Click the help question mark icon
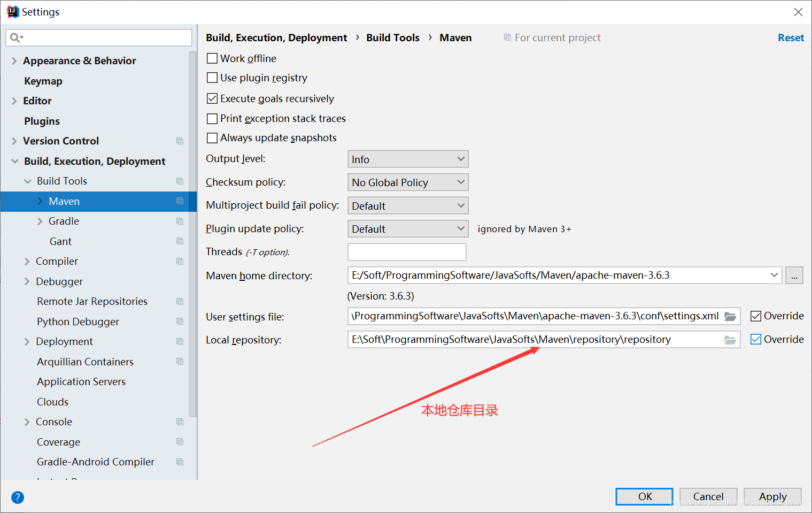812x513 pixels. click(x=18, y=497)
